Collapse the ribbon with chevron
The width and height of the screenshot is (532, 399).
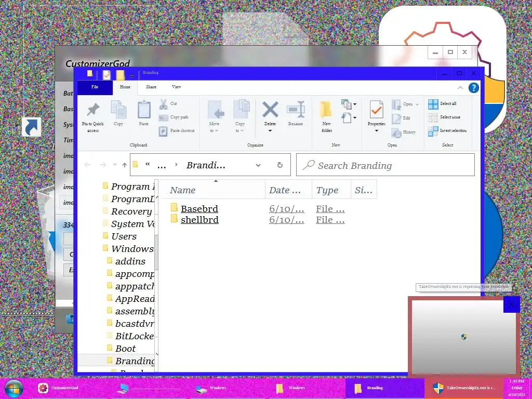click(460, 88)
